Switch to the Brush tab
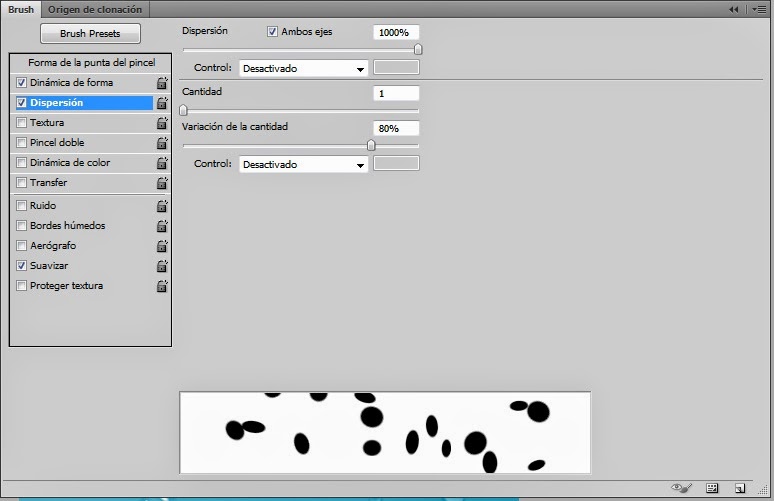Screen dimensions: 774x501 pyautogui.click(x=21, y=9)
